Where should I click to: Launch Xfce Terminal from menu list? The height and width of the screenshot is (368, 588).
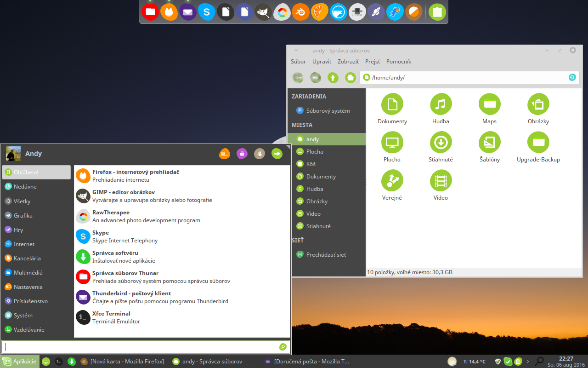pos(182,317)
